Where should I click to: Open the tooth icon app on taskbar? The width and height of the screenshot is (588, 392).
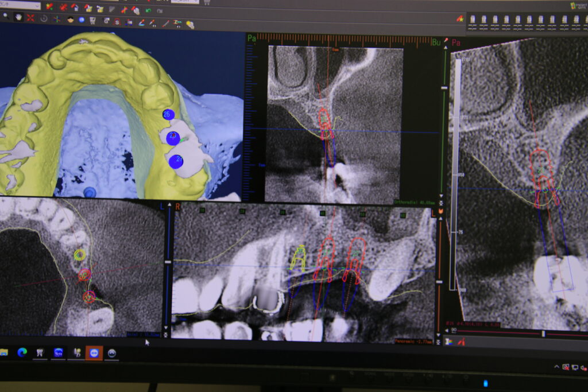tap(40, 352)
